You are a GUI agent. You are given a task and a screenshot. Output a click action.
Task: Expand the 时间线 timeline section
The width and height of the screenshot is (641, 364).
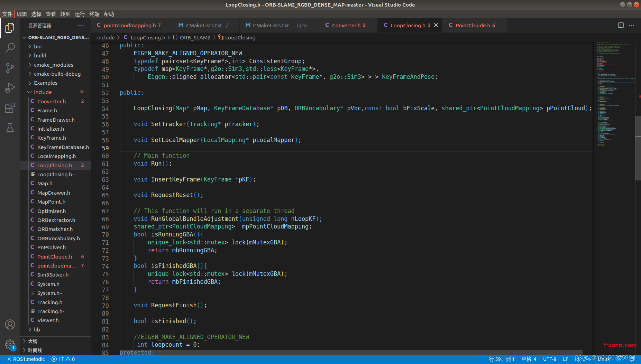tap(55, 350)
